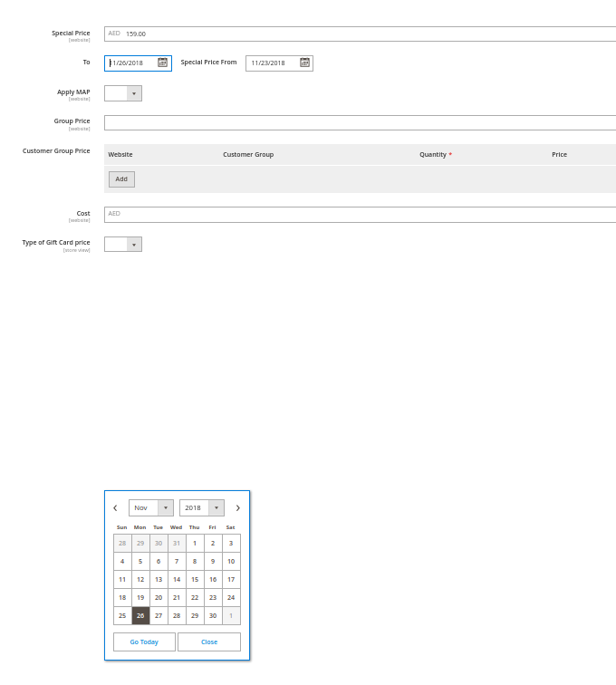Click into the Special Price field

click(362, 34)
